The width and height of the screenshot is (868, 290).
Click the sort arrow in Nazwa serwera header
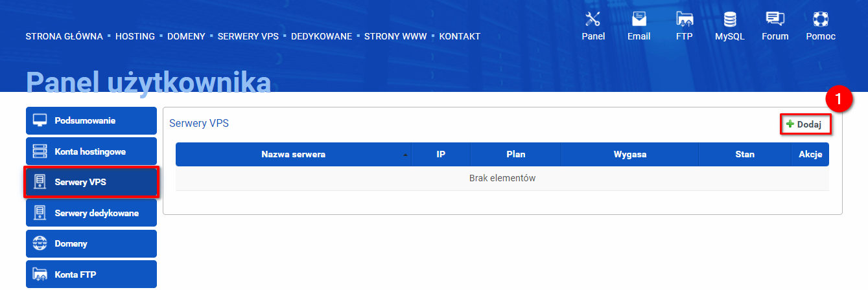click(x=405, y=155)
